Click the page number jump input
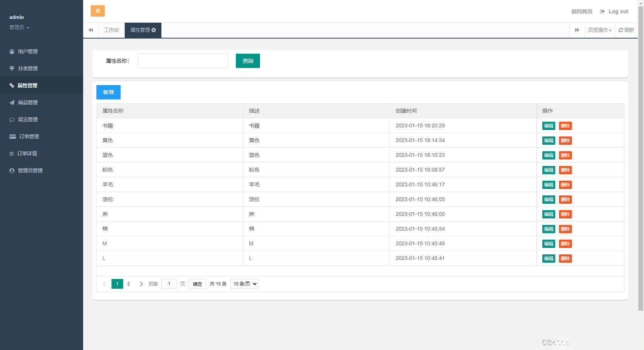Image resolution: width=644 pixels, height=350 pixels. coord(169,284)
